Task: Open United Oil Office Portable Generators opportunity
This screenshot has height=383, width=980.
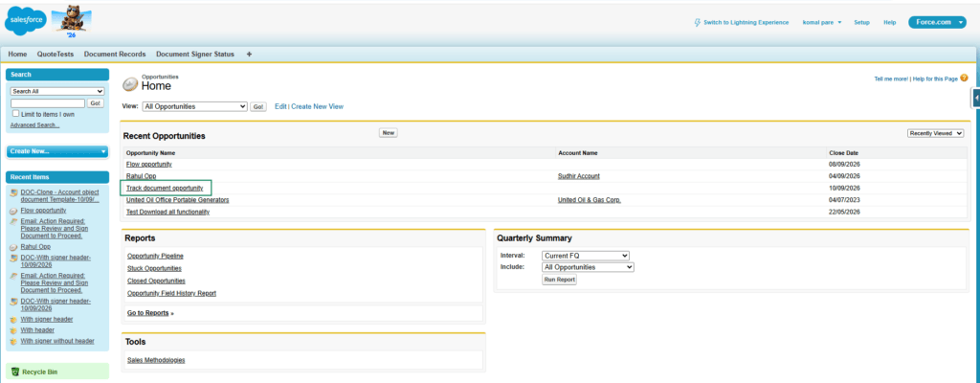Action: (x=177, y=200)
